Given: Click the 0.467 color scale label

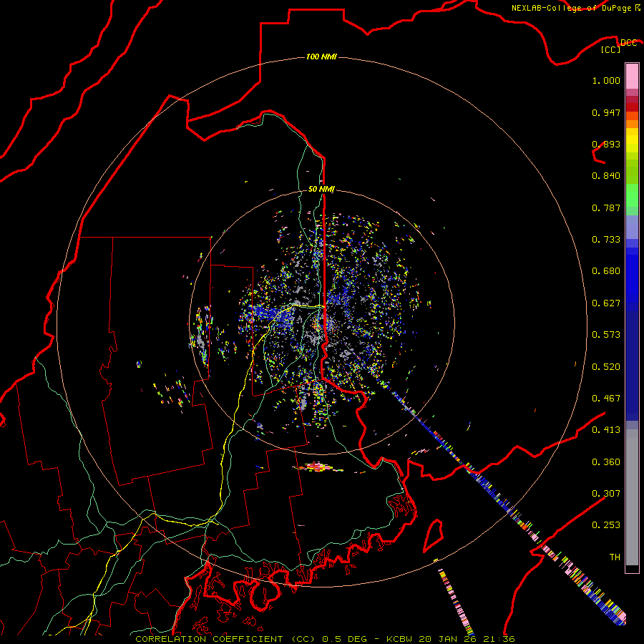Looking at the screenshot, I should (x=606, y=399).
